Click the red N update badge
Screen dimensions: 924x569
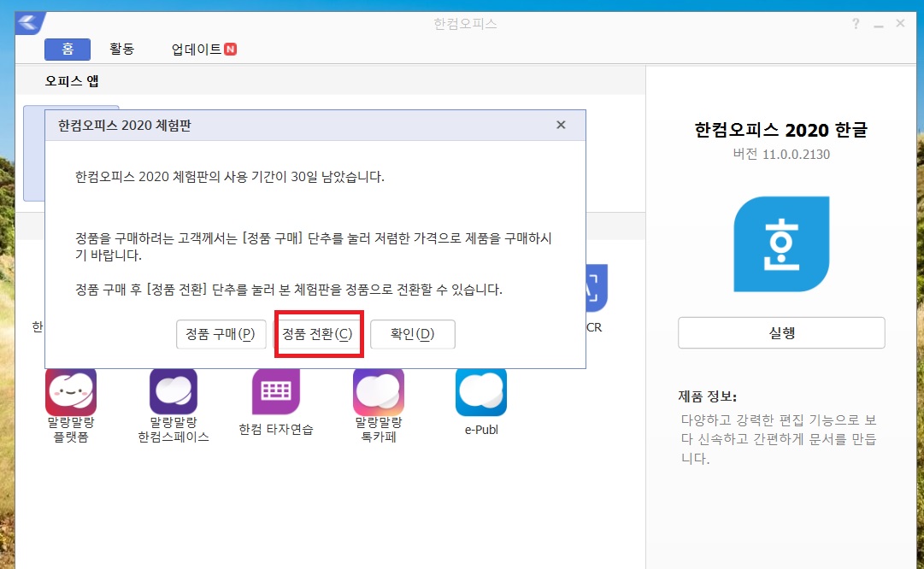point(231,50)
